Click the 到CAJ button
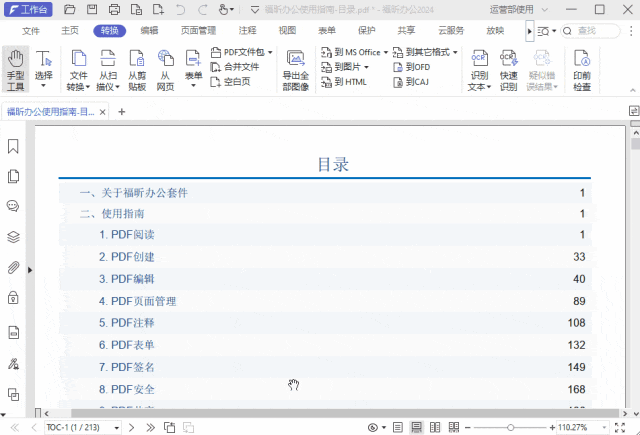Screen dimensions: 640x435 click(x=411, y=82)
